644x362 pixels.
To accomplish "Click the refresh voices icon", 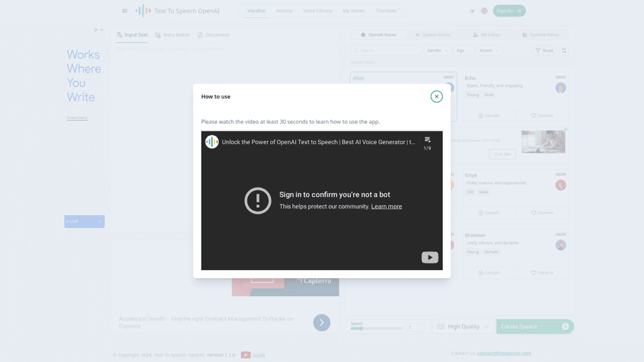I will point(564,50).
